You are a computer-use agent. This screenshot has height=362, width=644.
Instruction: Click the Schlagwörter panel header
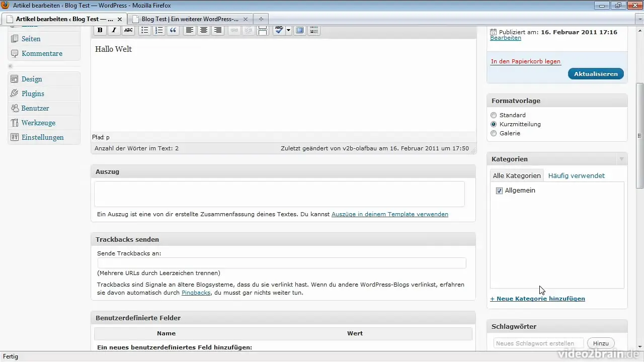557,326
